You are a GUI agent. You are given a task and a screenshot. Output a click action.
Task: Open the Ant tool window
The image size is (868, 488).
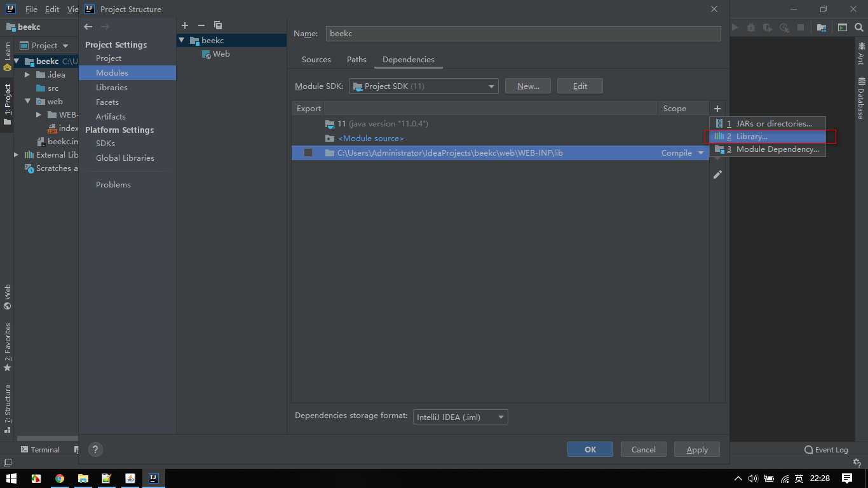point(862,53)
